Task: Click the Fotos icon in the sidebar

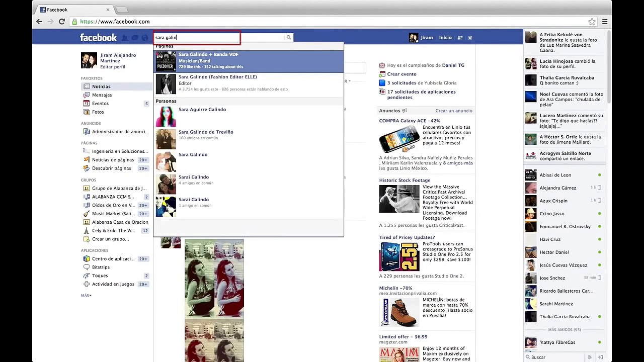Action: tap(87, 112)
